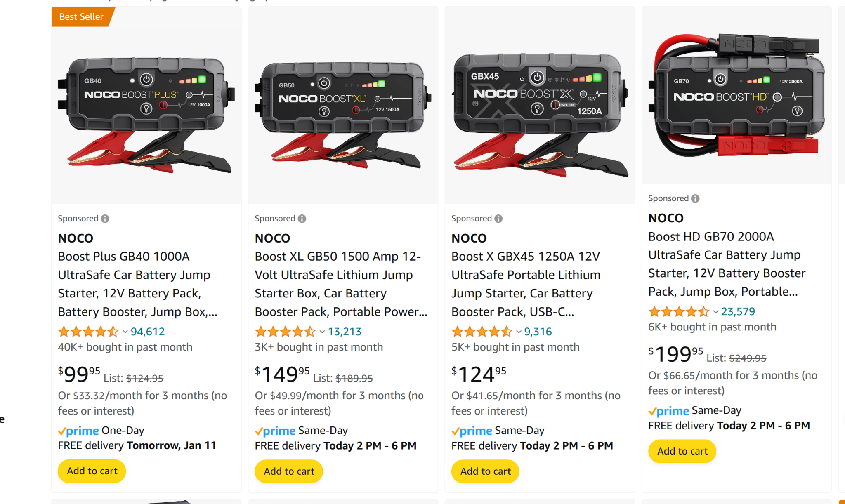
Task: Expand the rating breakdown chevron on GBX45
Action: 518,332
